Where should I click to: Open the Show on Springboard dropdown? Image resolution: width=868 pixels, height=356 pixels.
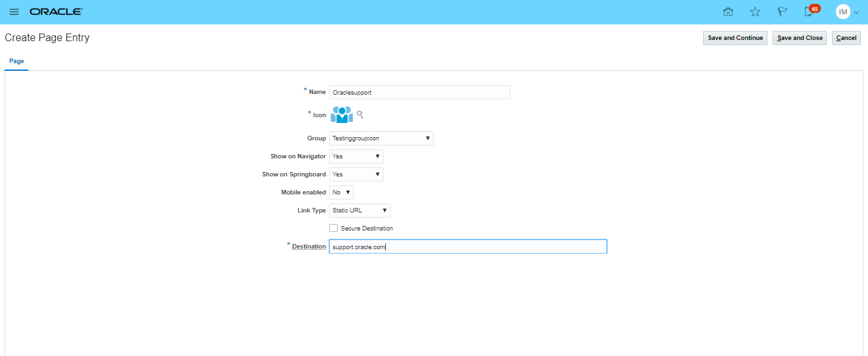[356, 174]
